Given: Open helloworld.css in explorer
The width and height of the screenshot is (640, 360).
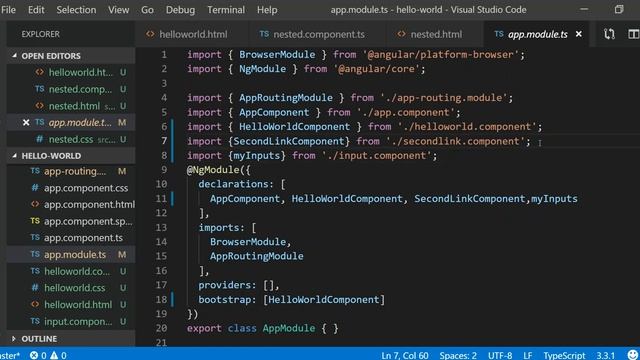Looking at the screenshot, I should 71,288.
